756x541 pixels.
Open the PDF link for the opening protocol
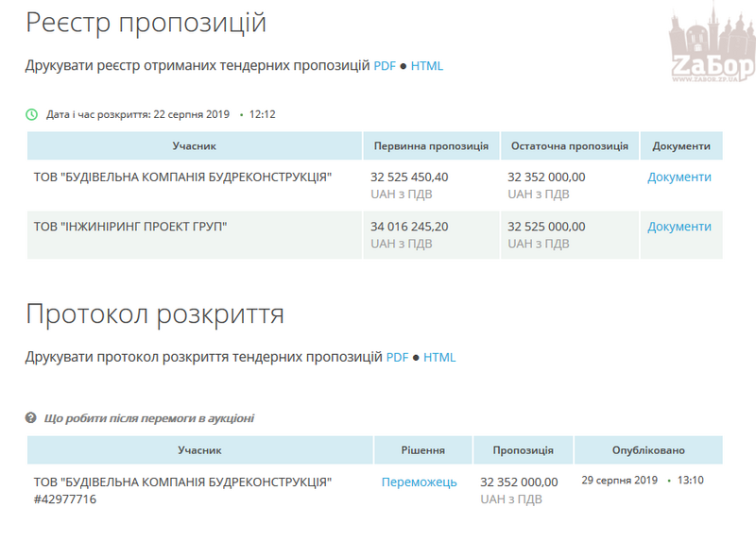[397, 358]
